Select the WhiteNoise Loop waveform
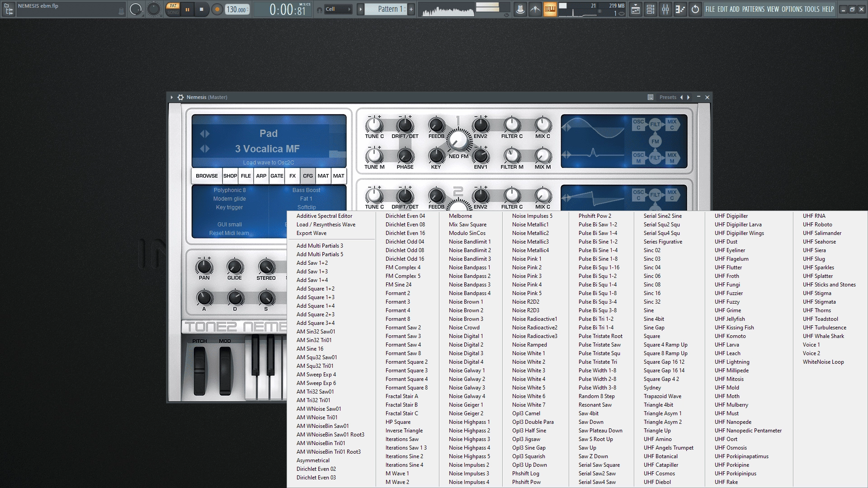Image resolution: width=868 pixels, height=488 pixels. point(823,362)
